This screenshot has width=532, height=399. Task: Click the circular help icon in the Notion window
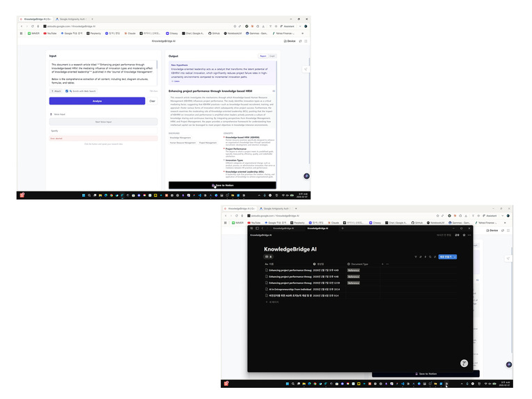[x=464, y=363]
